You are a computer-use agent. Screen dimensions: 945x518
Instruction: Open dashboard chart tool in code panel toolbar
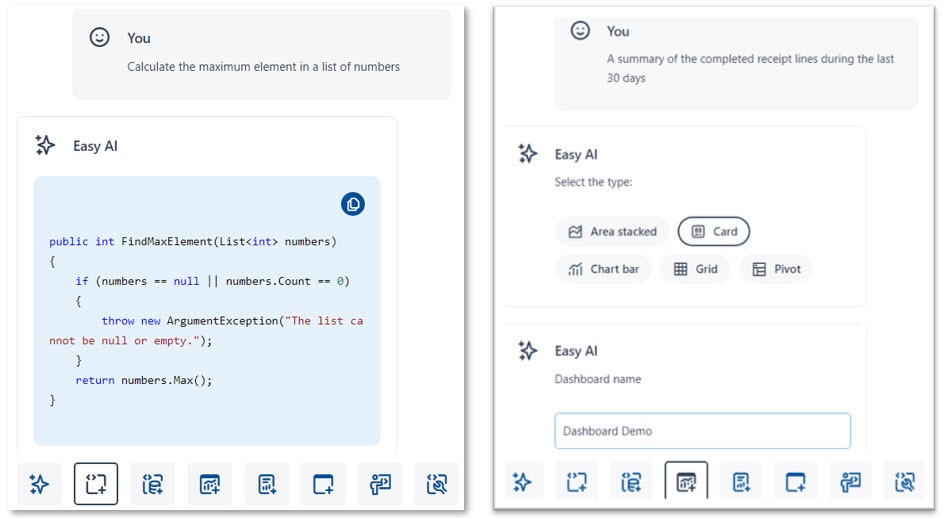click(x=209, y=484)
